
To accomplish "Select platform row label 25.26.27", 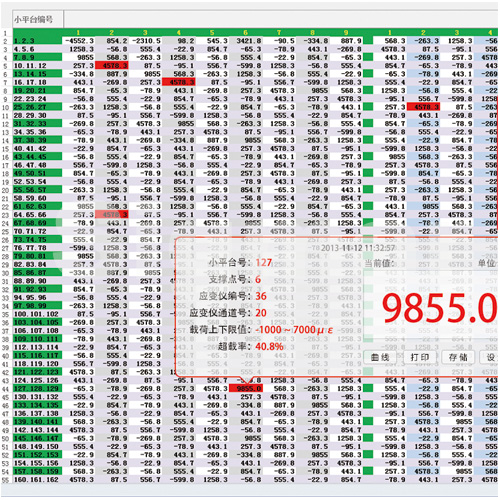I will pyautogui.click(x=37, y=107).
